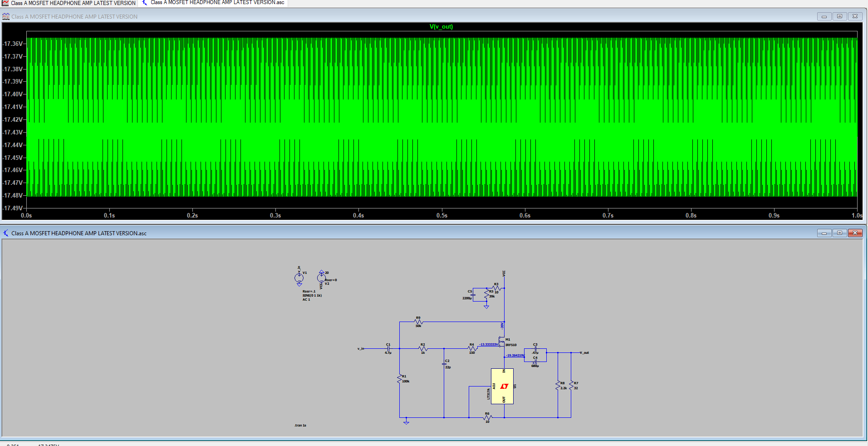Image resolution: width=868 pixels, height=446 pixels.
Task: Switch to the .asc schematic tab
Action: tap(213, 3)
